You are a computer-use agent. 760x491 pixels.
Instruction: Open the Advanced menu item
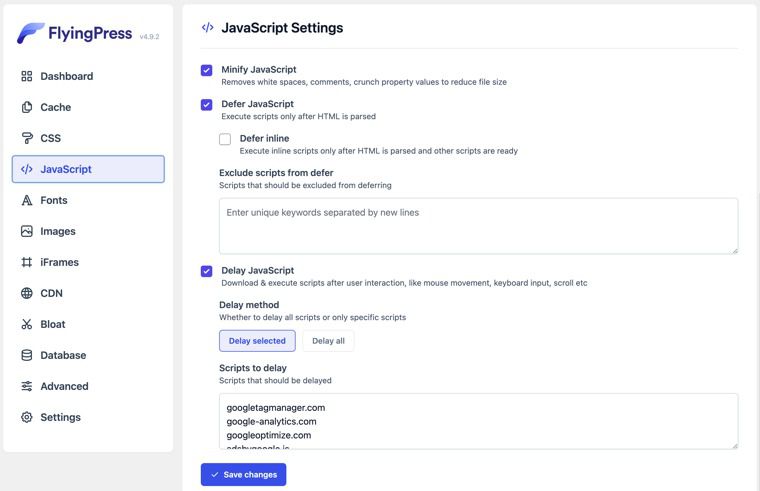click(x=64, y=386)
